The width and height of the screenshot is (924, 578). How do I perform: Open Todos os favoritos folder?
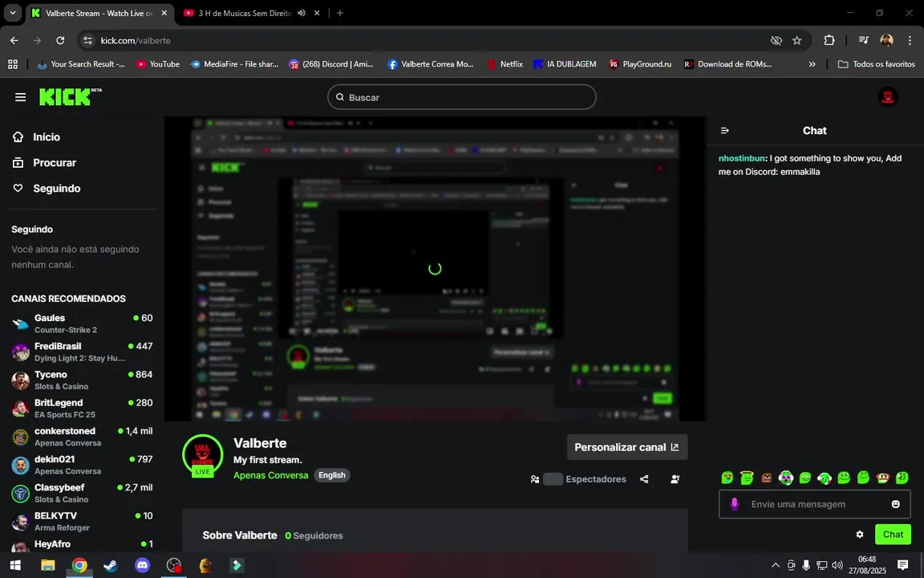pyautogui.click(x=876, y=63)
